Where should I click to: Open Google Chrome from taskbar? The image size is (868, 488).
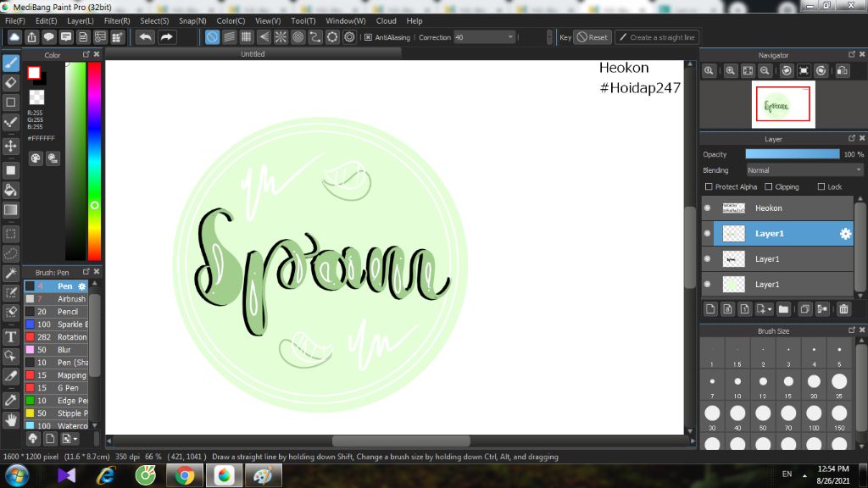click(x=185, y=476)
